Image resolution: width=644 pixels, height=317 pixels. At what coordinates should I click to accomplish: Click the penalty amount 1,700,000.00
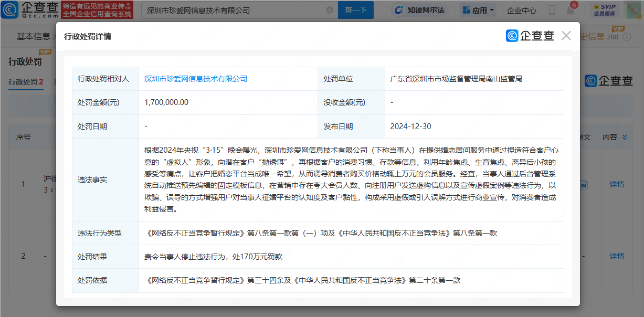[166, 102]
